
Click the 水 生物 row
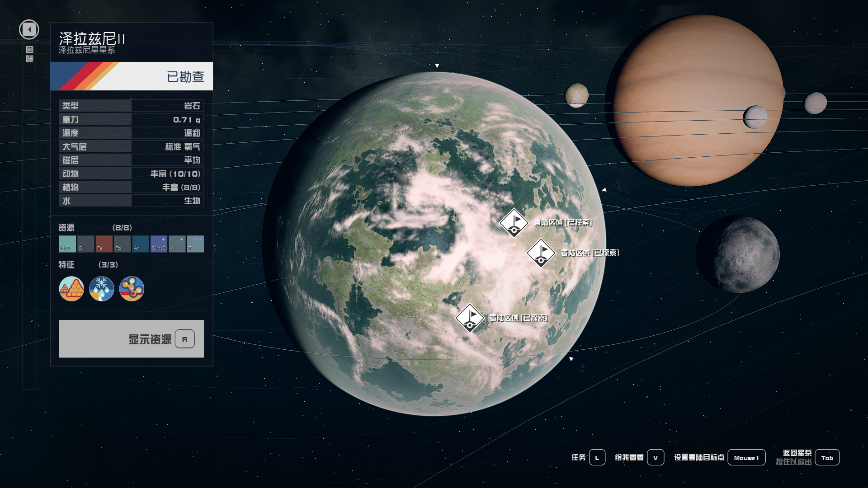pos(132,201)
